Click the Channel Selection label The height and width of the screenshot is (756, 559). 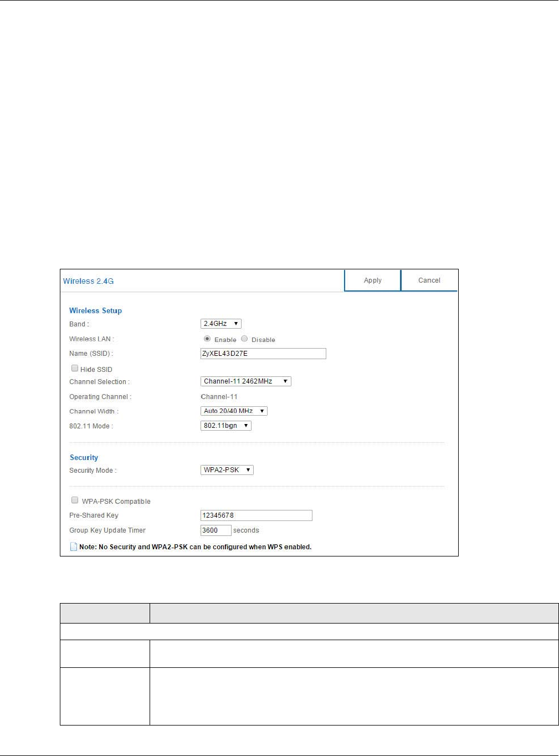(x=99, y=382)
